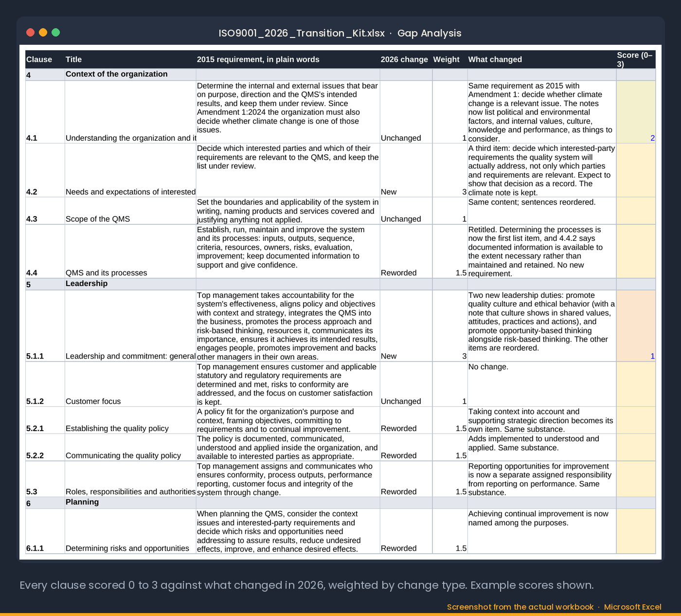Screen dimensions: 681x616
Task: Click "Communicating the quality policy" title cell
Action: [130, 447]
